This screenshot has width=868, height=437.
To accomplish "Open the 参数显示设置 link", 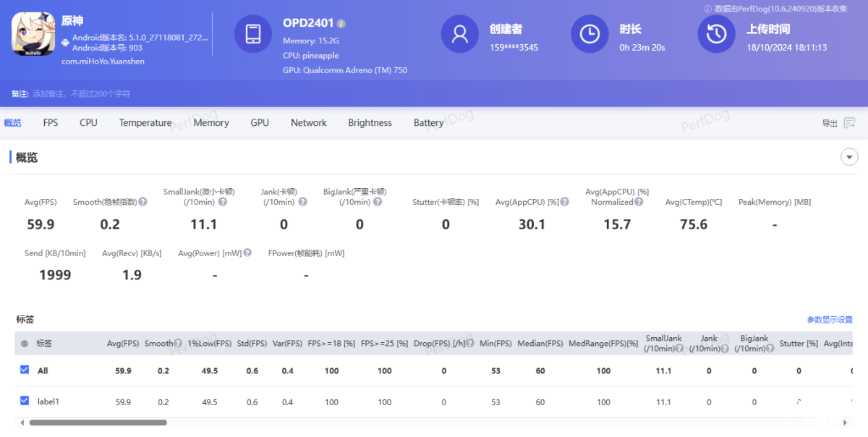I will coord(830,320).
